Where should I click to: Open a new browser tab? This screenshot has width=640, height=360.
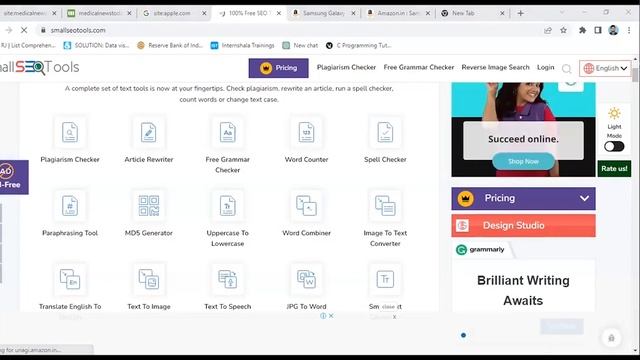(520, 13)
